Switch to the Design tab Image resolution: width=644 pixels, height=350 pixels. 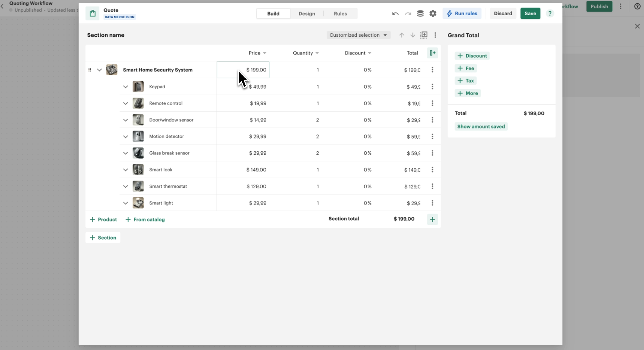pos(307,14)
